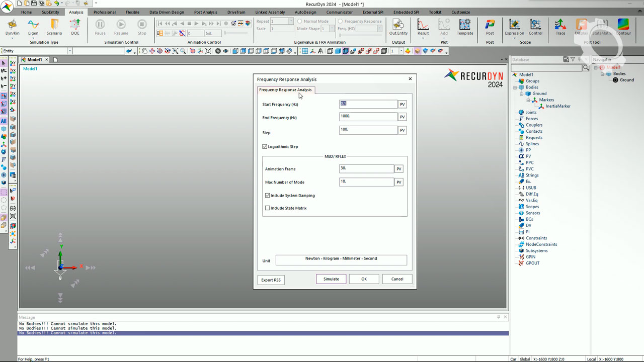Switch to the Post Analysis ribbon tab

[x=205, y=12]
